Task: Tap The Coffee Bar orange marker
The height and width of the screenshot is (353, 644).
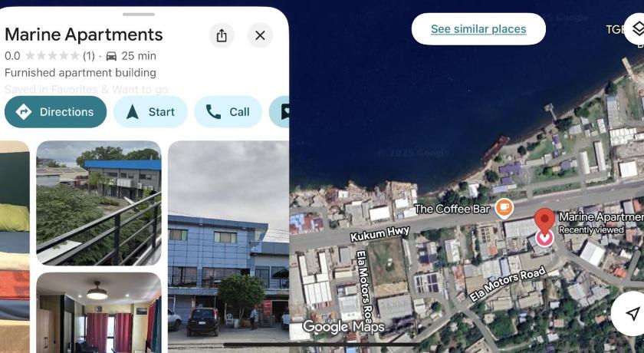Action: pos(504,208)
